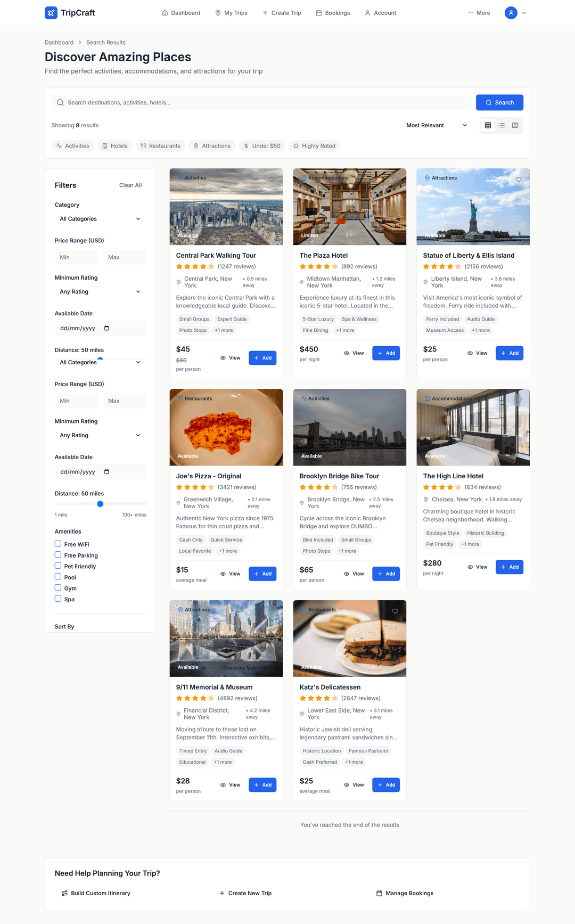
Task: Click the blue Search button
Action: click(x=499, y=103)
